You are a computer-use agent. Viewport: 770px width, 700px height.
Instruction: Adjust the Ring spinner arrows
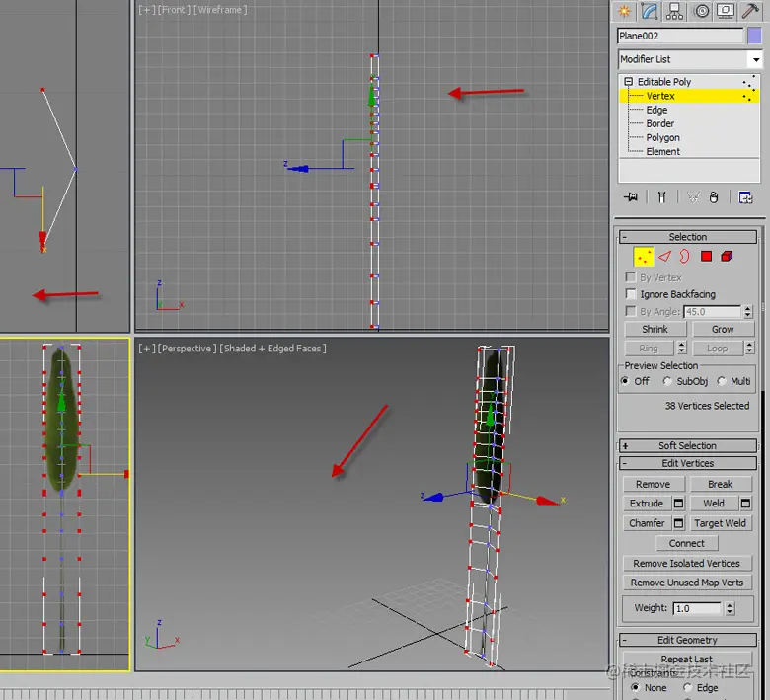point(681,349)
